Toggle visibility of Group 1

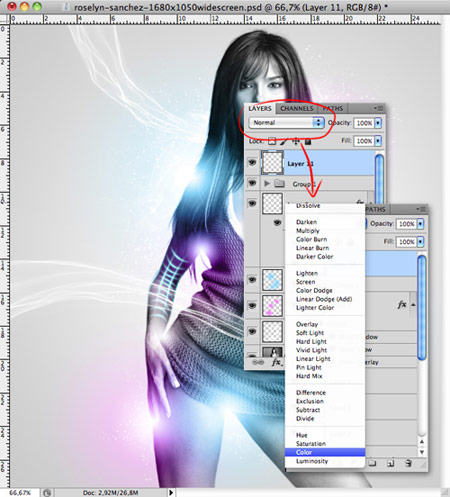point(252,183)
